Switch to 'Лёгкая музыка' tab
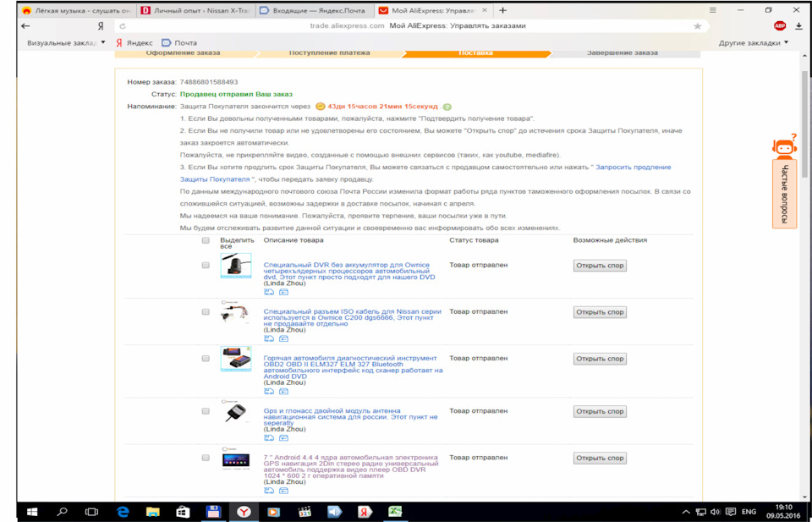812x522 pixels. coord(78,10)
